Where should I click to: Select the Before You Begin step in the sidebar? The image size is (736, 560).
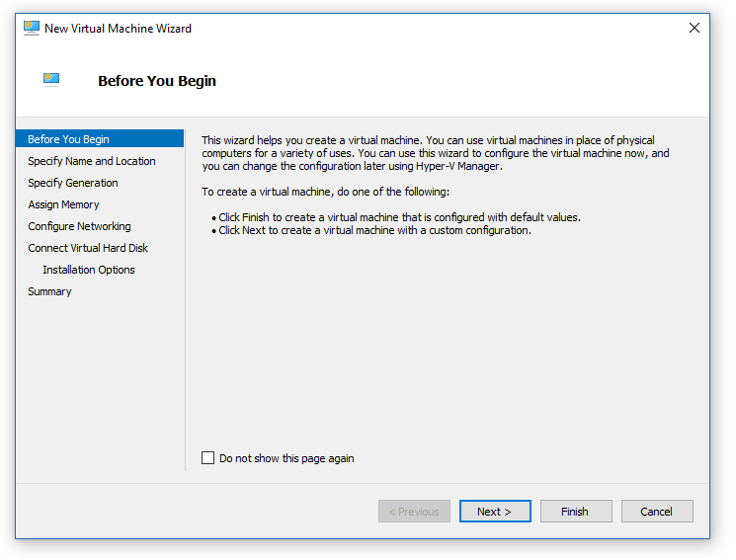(69, 139)
